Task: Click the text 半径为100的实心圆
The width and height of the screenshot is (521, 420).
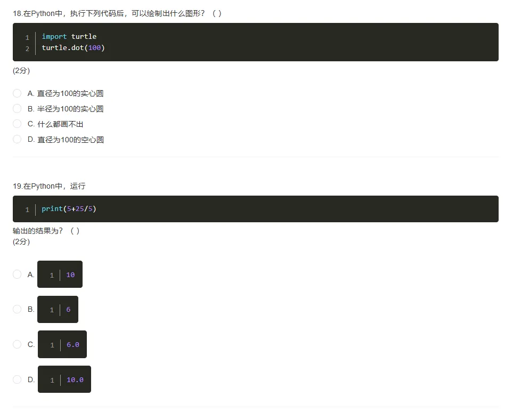Action: tap(70, 109)
